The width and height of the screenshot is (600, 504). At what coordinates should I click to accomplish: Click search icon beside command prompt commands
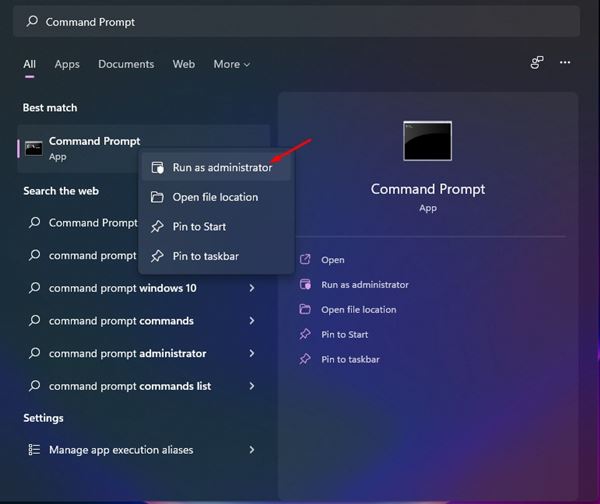tap(34, 320)
